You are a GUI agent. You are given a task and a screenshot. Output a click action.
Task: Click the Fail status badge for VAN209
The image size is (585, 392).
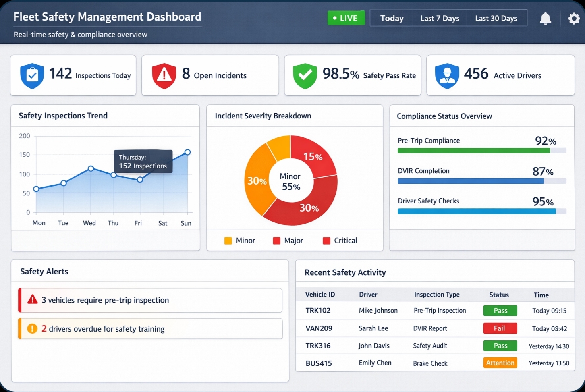pos(500,328)
